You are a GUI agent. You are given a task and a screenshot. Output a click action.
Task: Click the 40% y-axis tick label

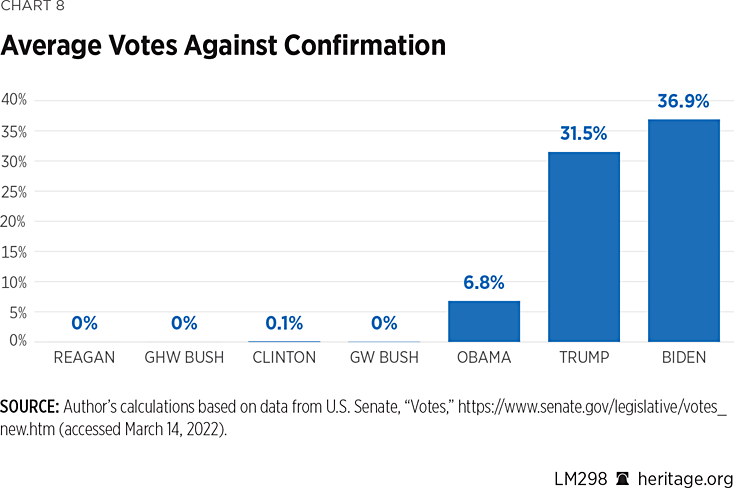click(14, 100)
